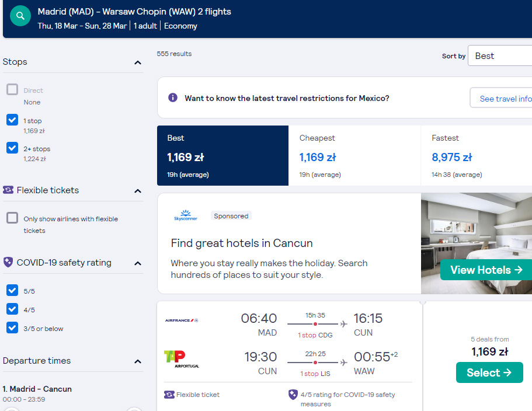Click the travel restrictions info icon
Viewport: 532px width, 411px height.
click(x=173, y=97)
